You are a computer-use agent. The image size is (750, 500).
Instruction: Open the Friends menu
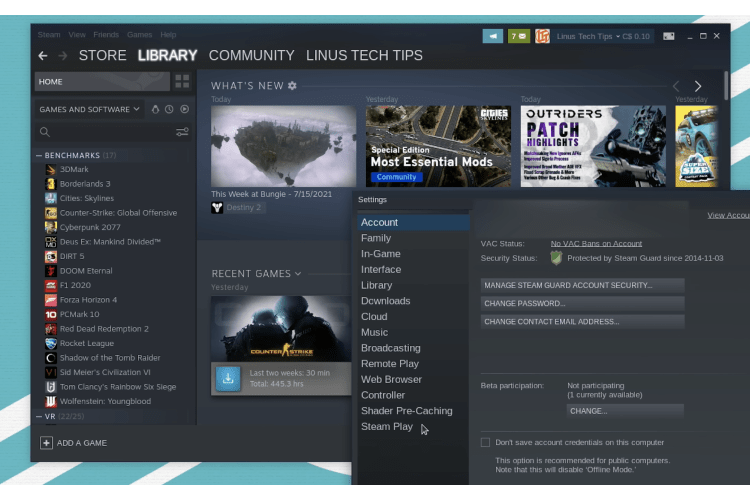click(106, 34)
